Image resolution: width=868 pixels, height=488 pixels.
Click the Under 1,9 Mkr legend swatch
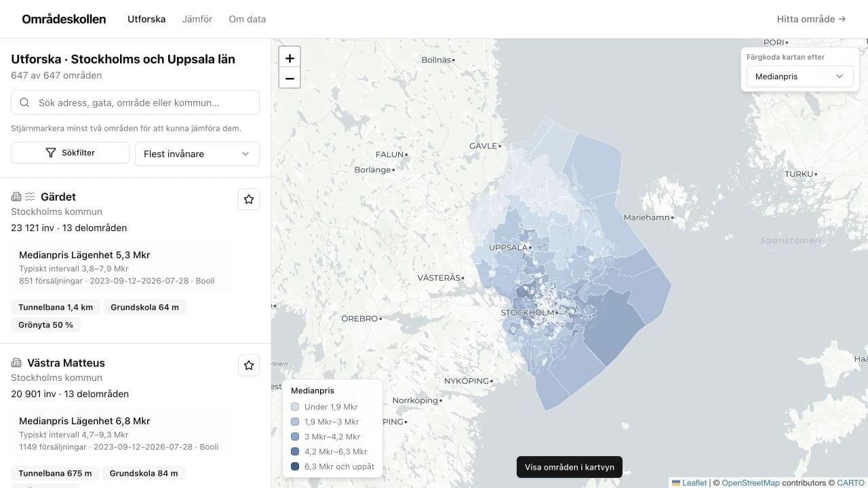point(295,407)
